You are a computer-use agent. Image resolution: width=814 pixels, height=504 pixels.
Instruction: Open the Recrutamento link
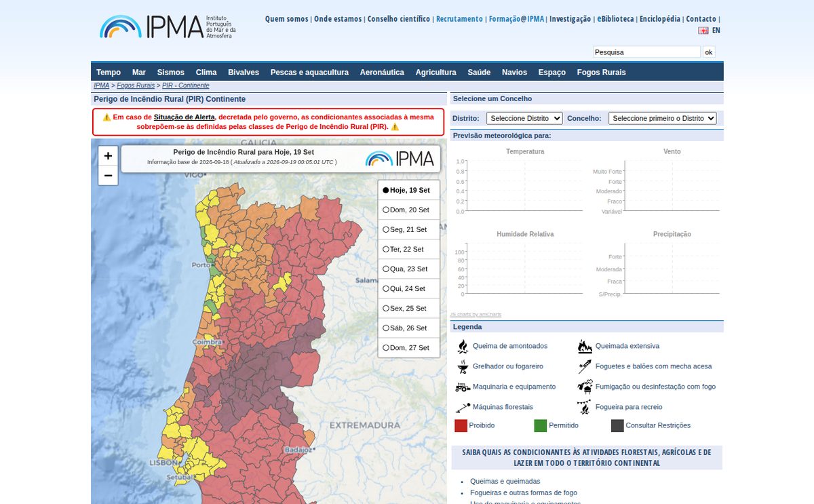tap(460, 19)
